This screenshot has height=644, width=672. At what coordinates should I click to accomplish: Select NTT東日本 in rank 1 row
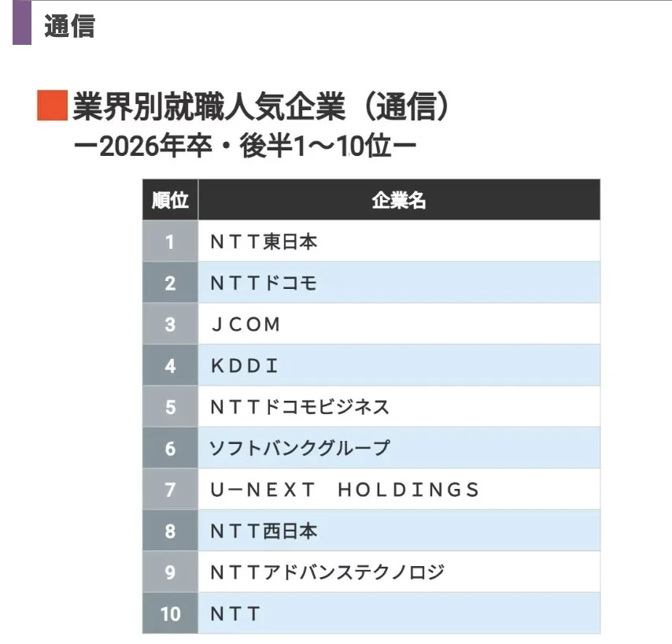(x=264, y=242)
